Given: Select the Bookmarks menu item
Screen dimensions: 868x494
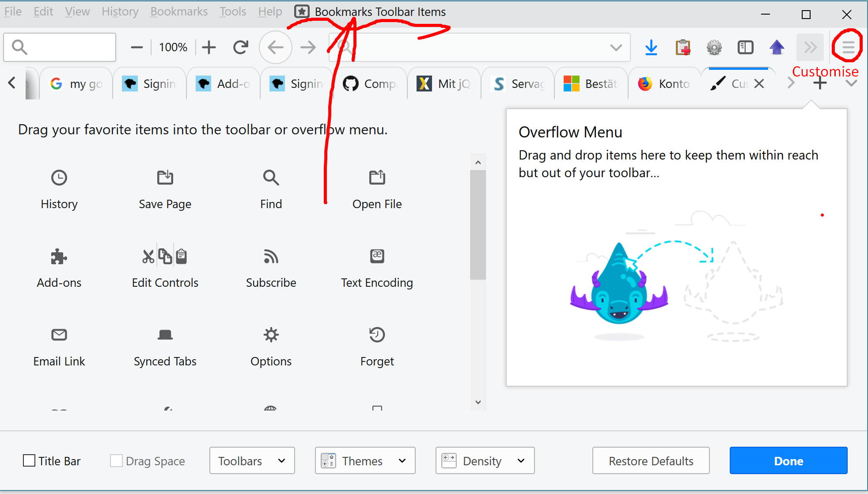Looking at the screenshot, I should (x=179, y=11).
